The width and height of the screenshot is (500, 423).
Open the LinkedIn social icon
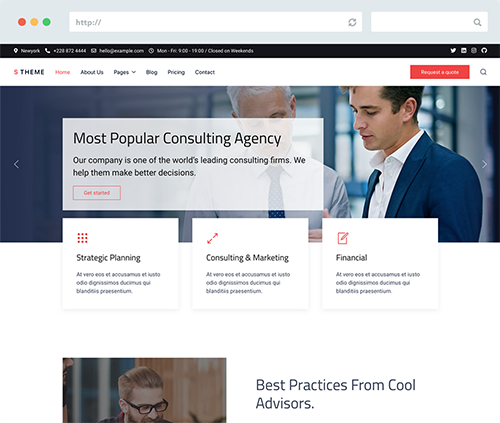(x=464, y=51)
